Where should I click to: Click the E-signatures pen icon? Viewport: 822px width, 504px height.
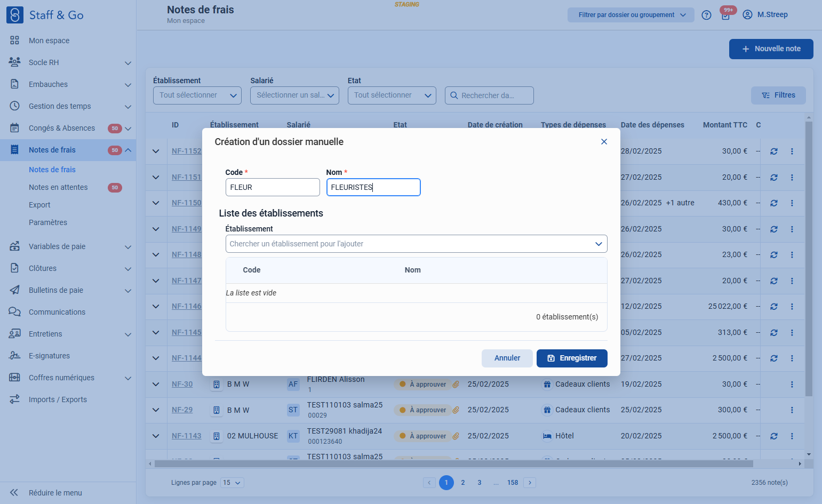(x=14, y=356)
